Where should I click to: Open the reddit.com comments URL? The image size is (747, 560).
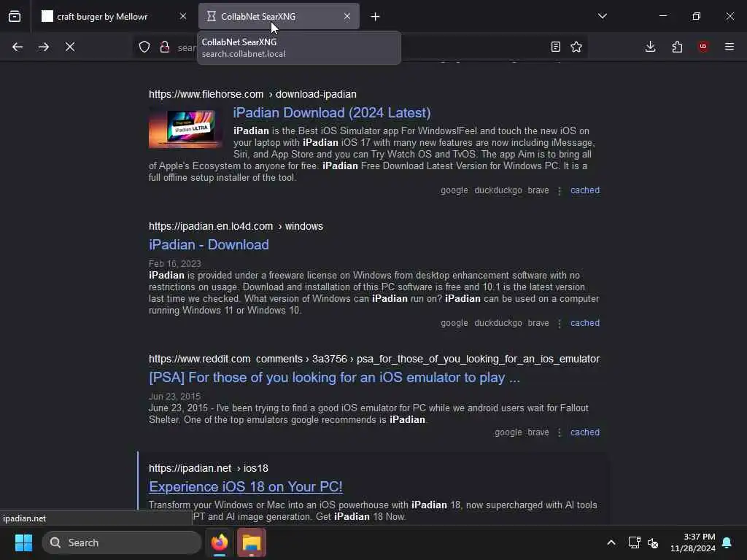[x=374, y=359]
